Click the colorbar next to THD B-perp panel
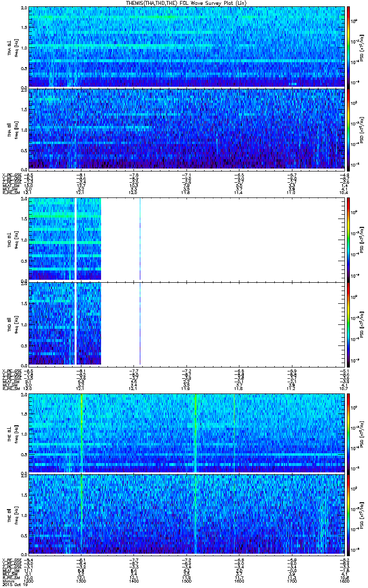Viewport: 368px width, 588px height. (x=348, y=239)
